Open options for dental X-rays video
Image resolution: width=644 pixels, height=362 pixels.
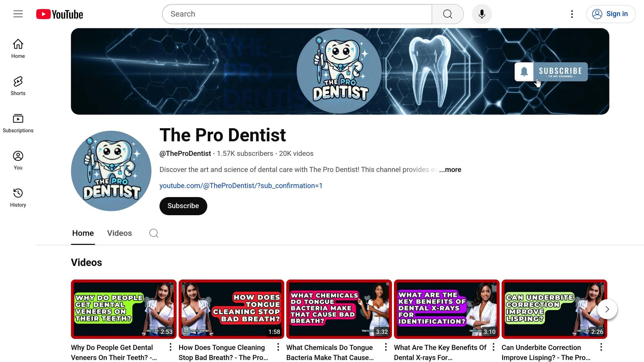click(x=493, y=347)
